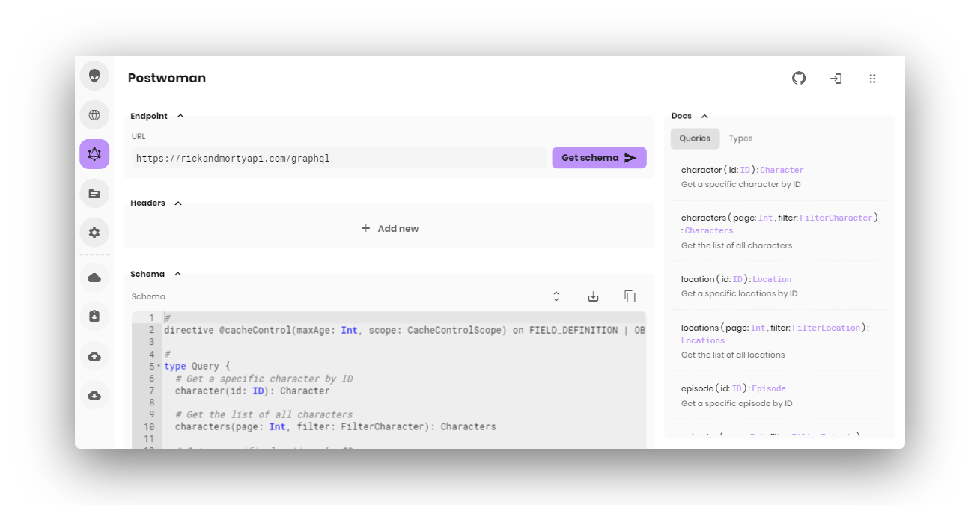Click the Postwoman alien logo icon
The height and width of the screenshot is (505, 980).
pos(94,76)
